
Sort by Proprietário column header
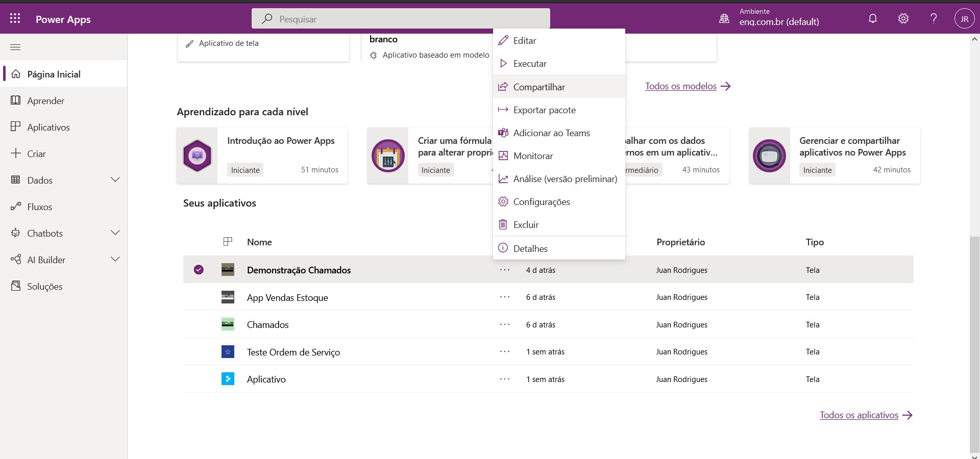[680, 242]
